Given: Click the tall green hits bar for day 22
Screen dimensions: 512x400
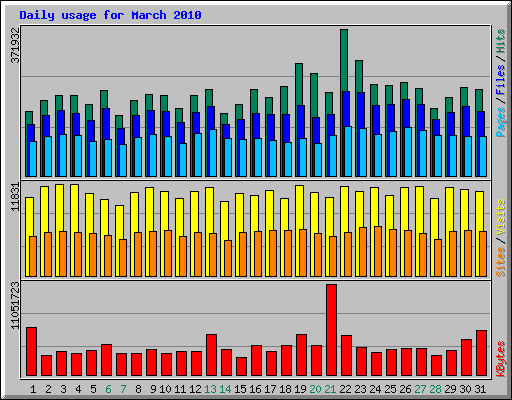Looking at the screenshot, I should 344,60.
